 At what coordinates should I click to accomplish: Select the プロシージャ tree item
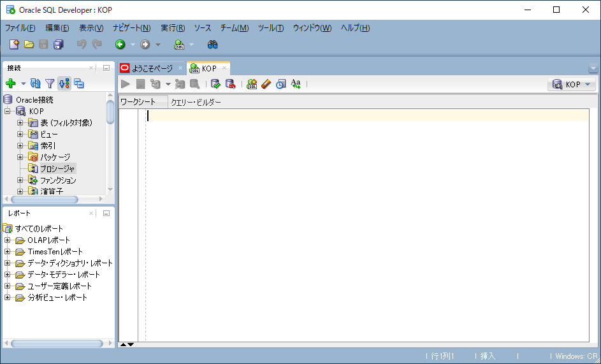pos(58,168)
